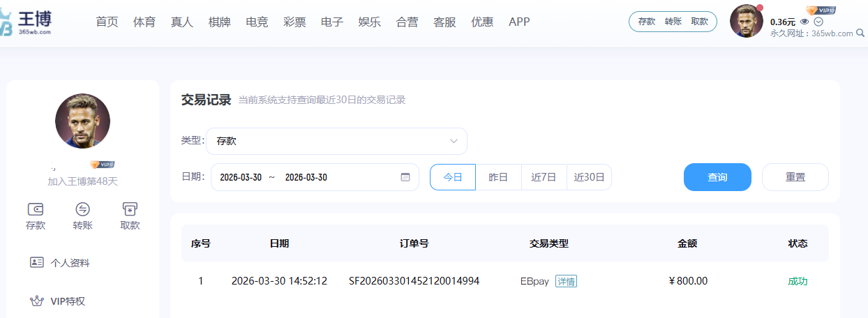The image size is (868, 318).
Task: Open the 体育 navigation menu
Action: pos(144,22)
